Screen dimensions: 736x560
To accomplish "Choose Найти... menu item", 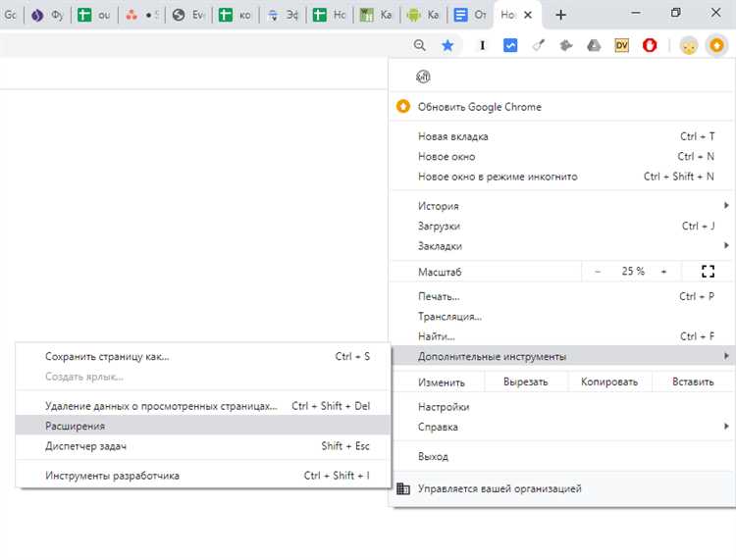I will pyautogui.click(x=562, y=336).
